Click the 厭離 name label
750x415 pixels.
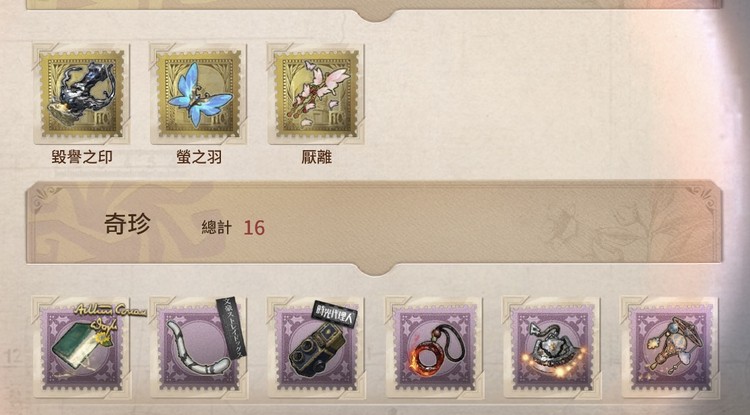316,157
